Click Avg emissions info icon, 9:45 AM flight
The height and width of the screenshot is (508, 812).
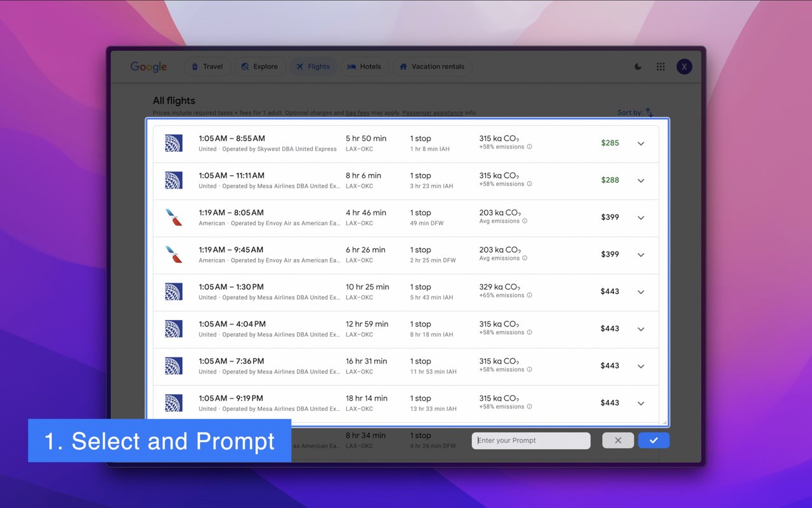[525, 258]
